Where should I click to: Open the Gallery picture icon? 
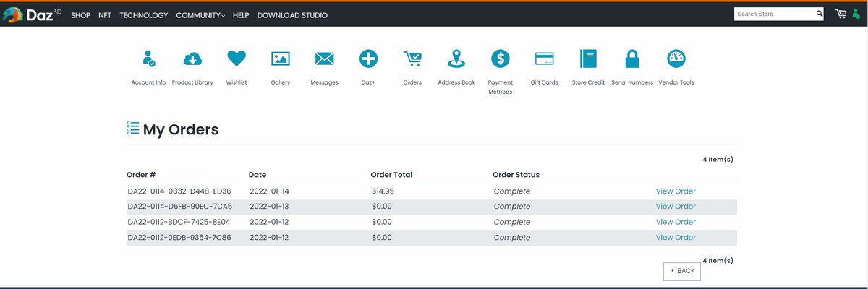pos(281,59)
